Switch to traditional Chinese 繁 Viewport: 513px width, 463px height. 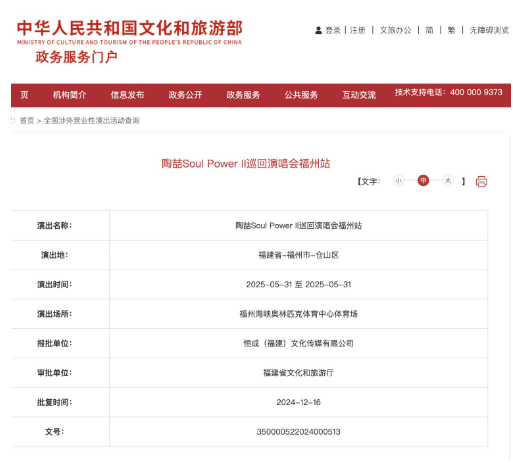click(451, 30)
